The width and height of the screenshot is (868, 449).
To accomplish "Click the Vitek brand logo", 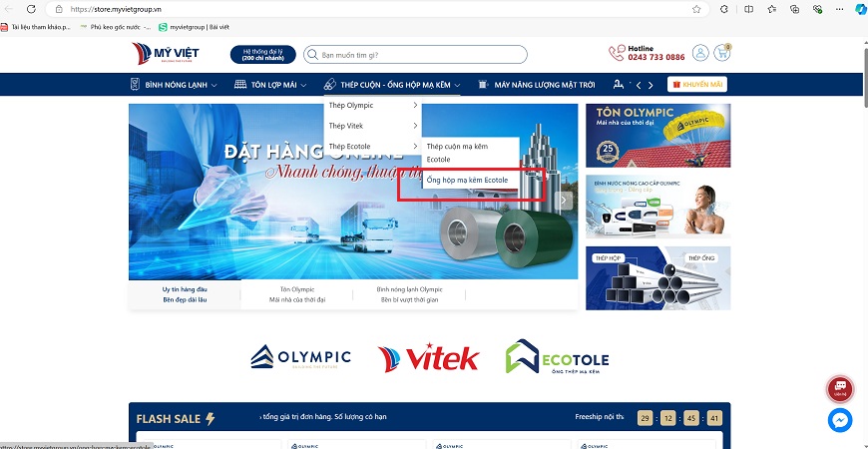I will 428,357.
